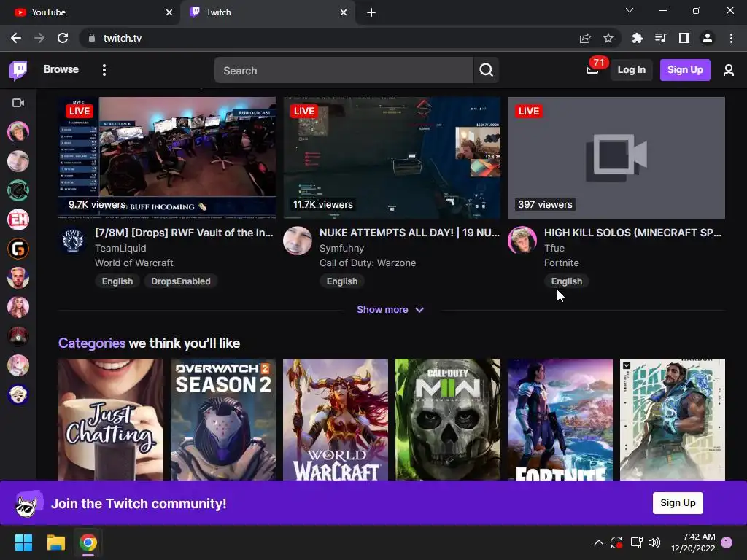Viewport: 747px width, 560px height.
Task: Open HIGH KILL SOLOS stream title
Action: pos(632,233)
